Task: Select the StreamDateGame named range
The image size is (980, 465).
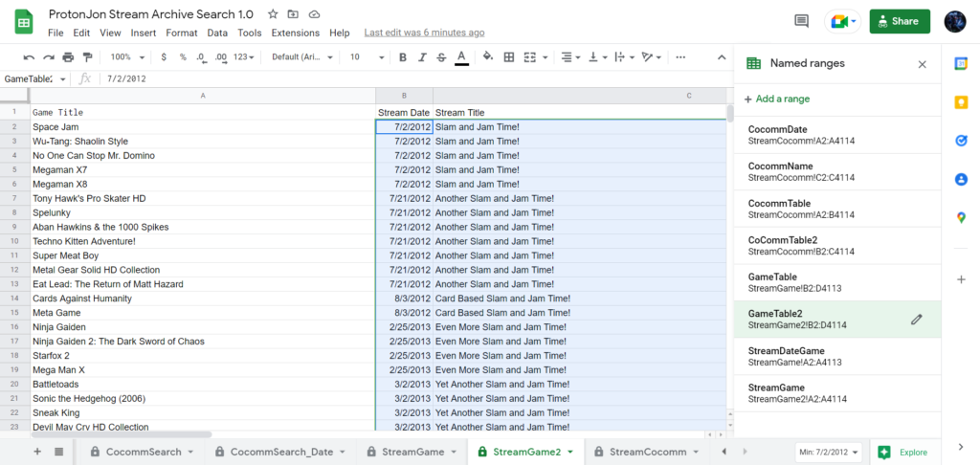Action: pyautogui.click(x=836, y=356)
